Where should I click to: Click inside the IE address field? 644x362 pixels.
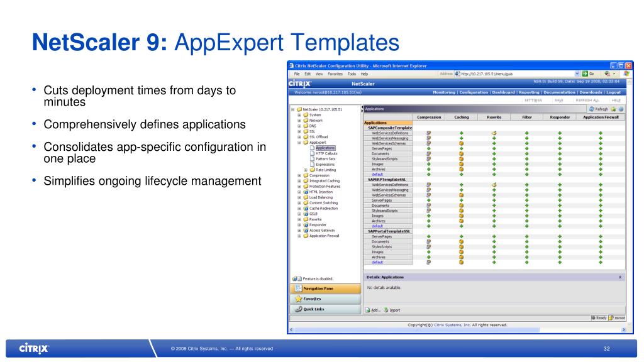click(517, 74)
